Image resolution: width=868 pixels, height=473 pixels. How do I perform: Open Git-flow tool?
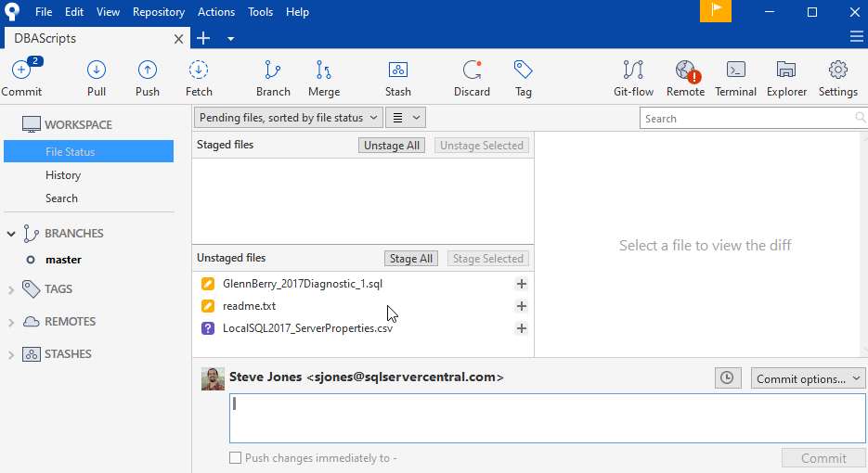[x=633, y=70]
